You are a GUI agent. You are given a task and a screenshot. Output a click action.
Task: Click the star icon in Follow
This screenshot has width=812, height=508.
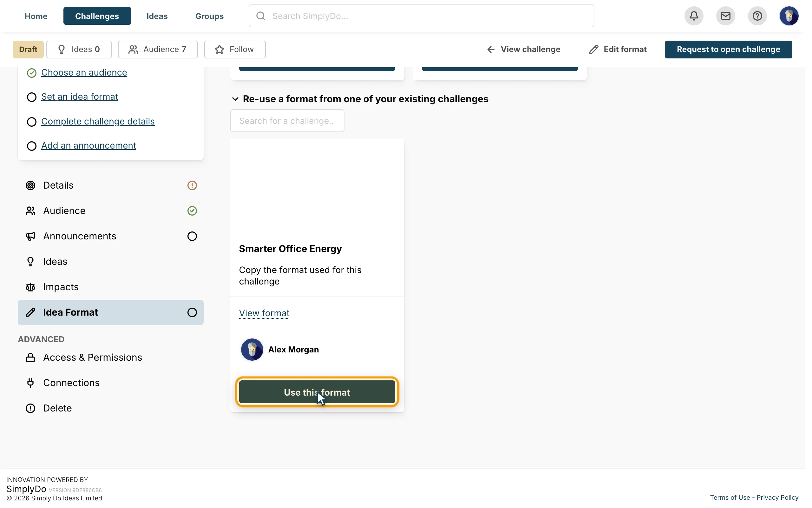click(x=219, y=50)
